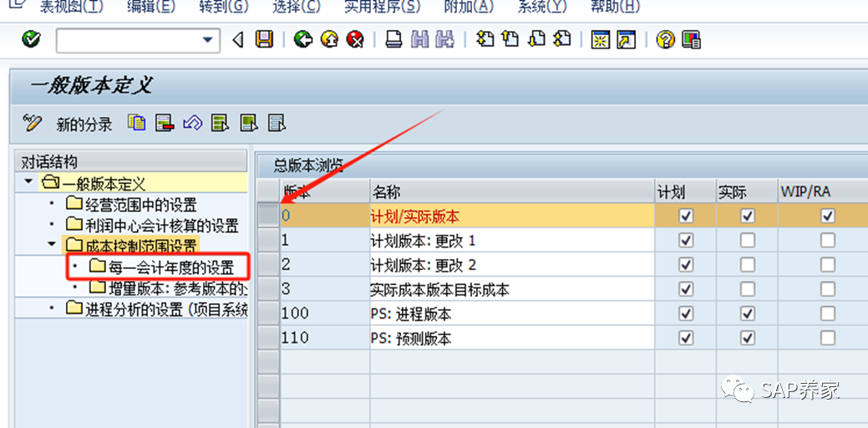868x428 pixels.
Task: Click the 名称 column header
Action: click(512, 192)
